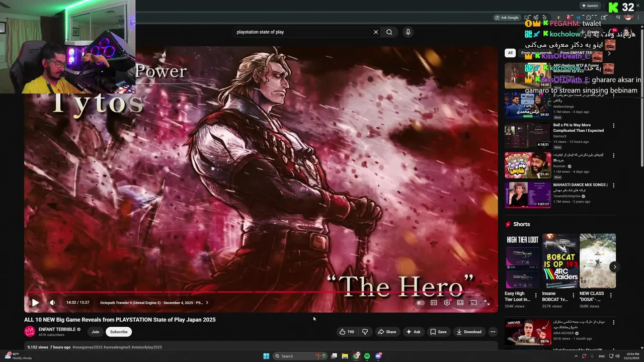Open ENFANT TERRIBLE channel avatar
The height and width of the screenshot is (362, 644).
(x=30, y=332)
